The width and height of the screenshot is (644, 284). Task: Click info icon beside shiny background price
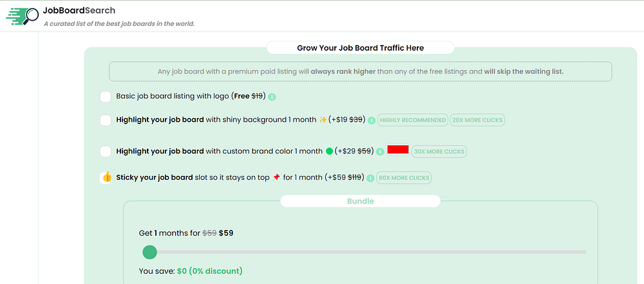click(372, 120)
